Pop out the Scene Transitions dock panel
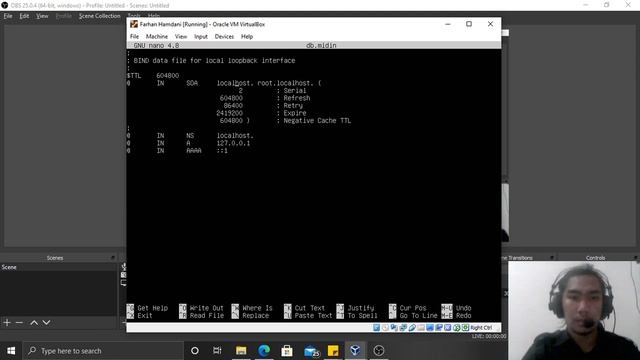 (x=552, y=258)
